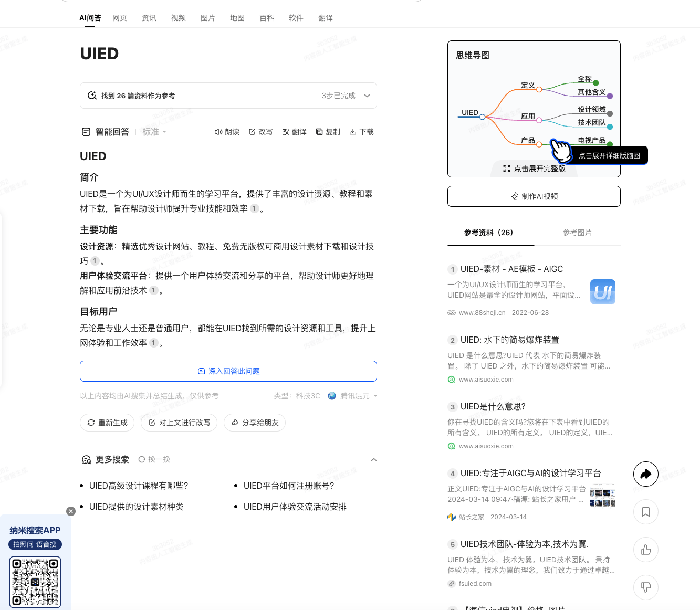Click suggestion UIED平台如何注册账号?
The height and width of the screenshot is (610, 700).
(289, 486)
